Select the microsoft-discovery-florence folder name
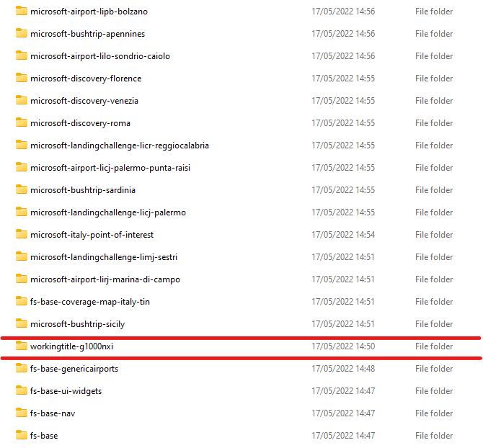483x448 pixels. [86, 79]
